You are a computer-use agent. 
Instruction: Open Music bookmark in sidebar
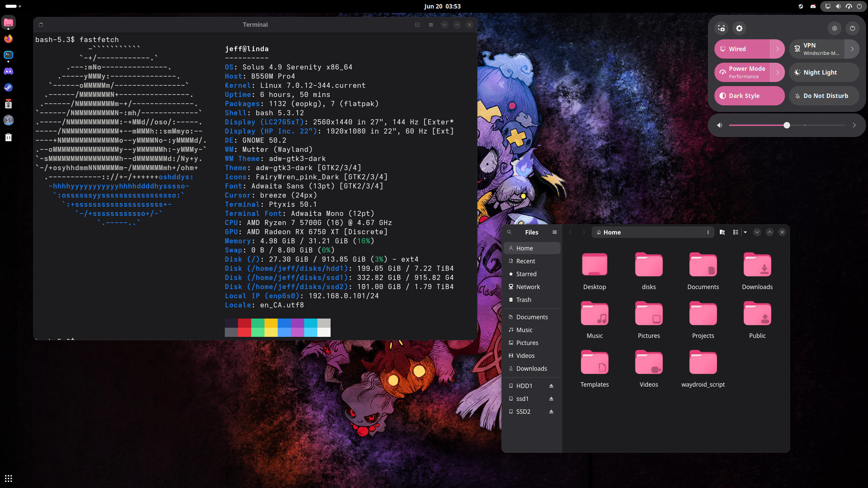tap(532, 330)
